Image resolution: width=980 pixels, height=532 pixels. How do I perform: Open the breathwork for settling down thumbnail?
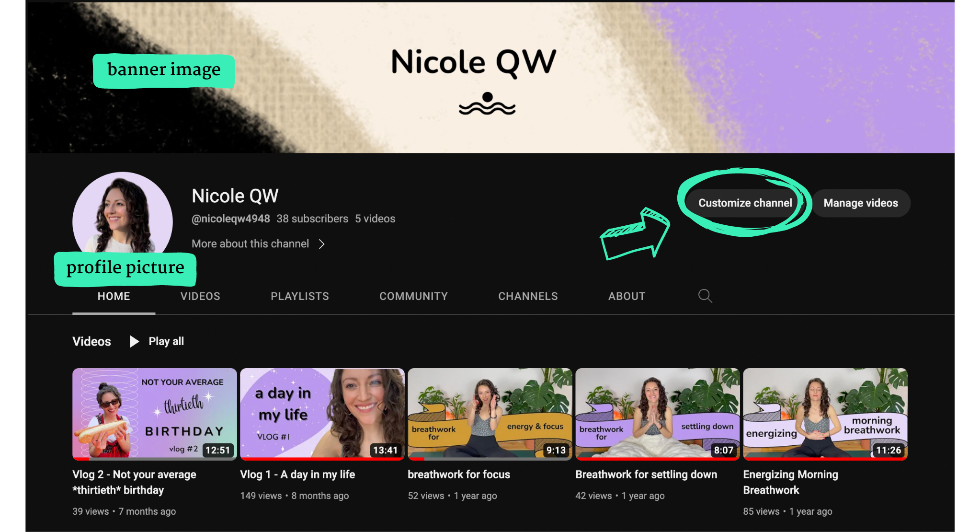coord(657,414)
